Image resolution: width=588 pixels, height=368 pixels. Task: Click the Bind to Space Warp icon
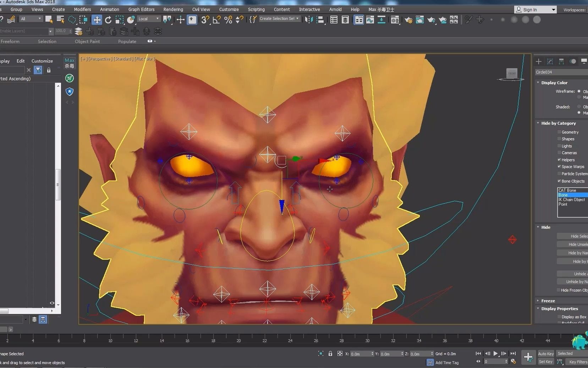point(11,20)
